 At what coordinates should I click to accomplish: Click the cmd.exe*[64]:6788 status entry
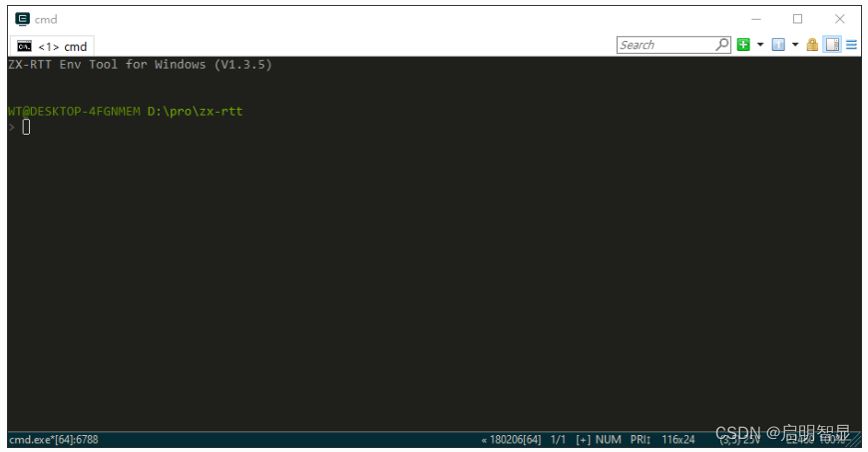click(x=54, y=440)
